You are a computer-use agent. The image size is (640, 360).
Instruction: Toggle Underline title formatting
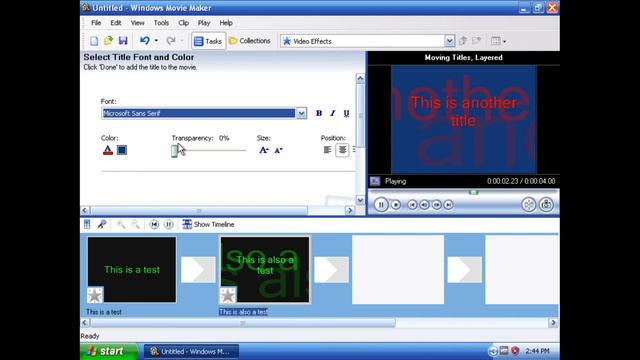(x=346, y=113)
